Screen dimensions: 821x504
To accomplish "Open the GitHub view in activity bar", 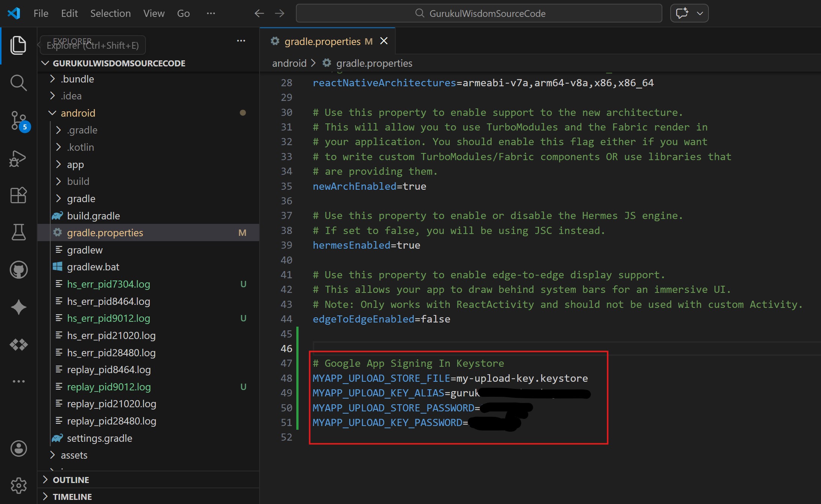I will [x=18, y=270].
